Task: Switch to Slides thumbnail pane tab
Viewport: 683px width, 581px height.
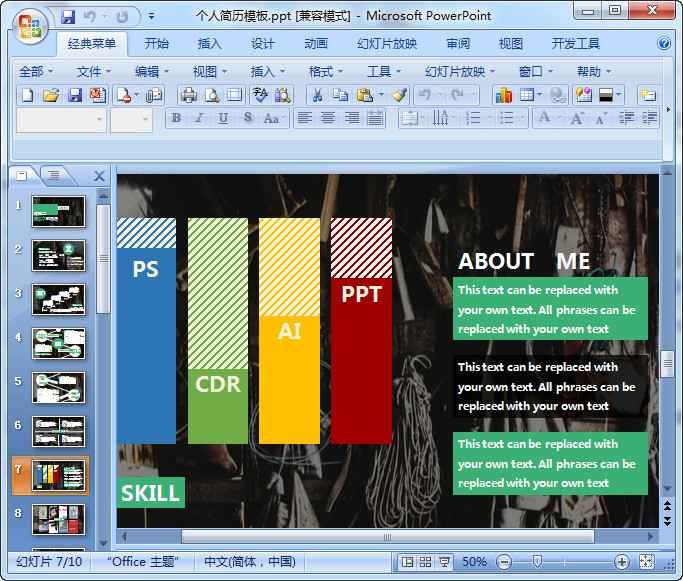Action: point(22,176)
